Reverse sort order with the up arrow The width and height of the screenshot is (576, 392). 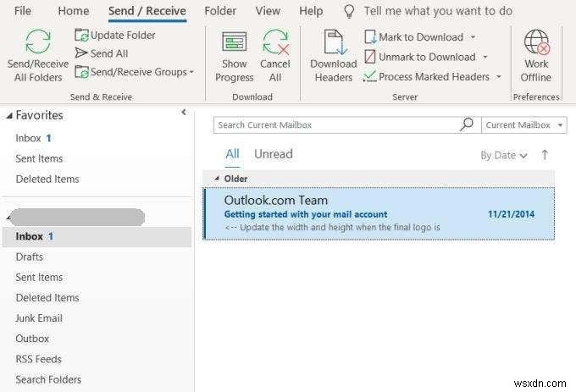[545, 155]
